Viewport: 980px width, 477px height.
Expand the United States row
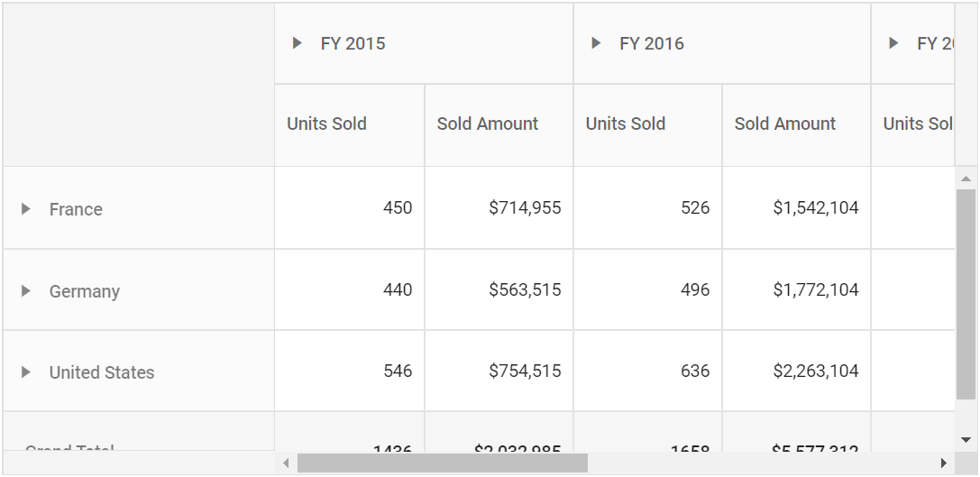coord(25,372)
